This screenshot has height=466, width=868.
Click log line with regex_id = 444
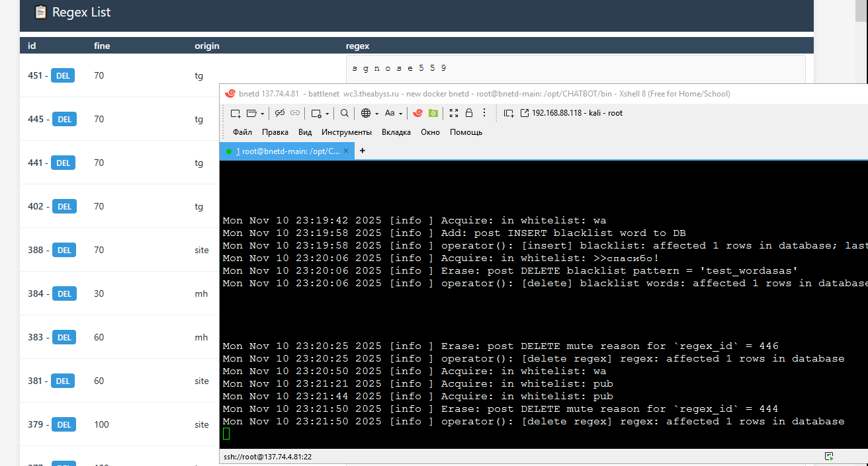[x=501, y=408]
